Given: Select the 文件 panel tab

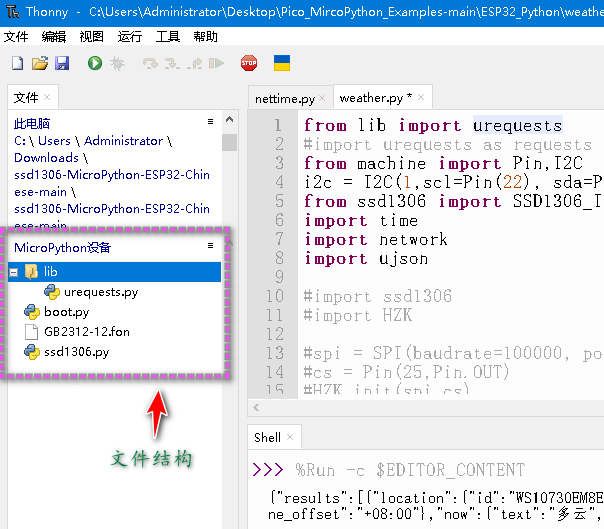Looking at the screenshot, I should (26, 97).
